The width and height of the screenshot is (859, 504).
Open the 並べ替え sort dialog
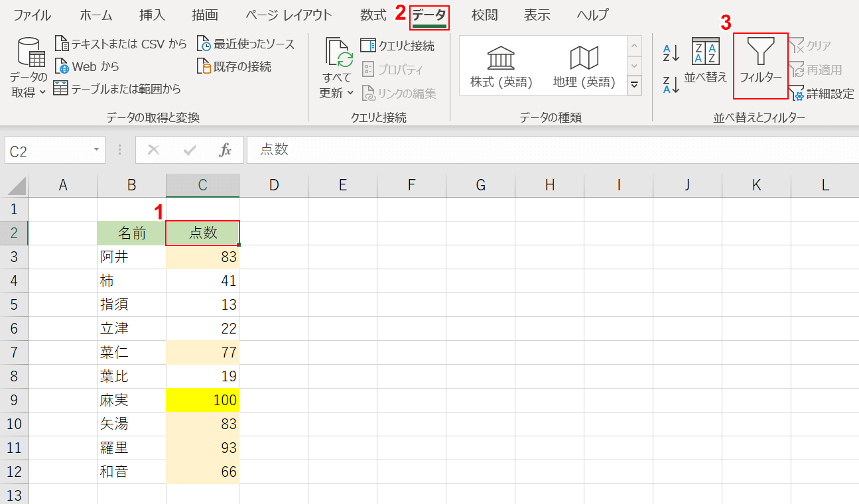click(706, 61)
